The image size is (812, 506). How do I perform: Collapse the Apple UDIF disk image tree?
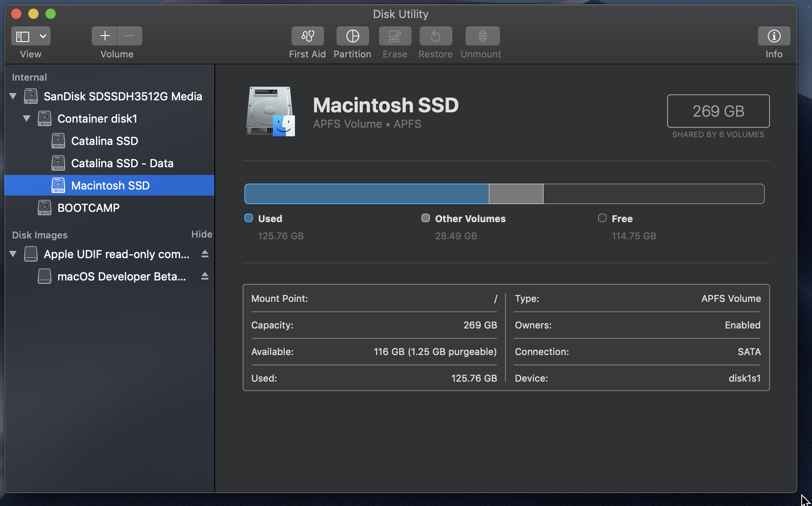pyautogui.click(x=13, y=254)
